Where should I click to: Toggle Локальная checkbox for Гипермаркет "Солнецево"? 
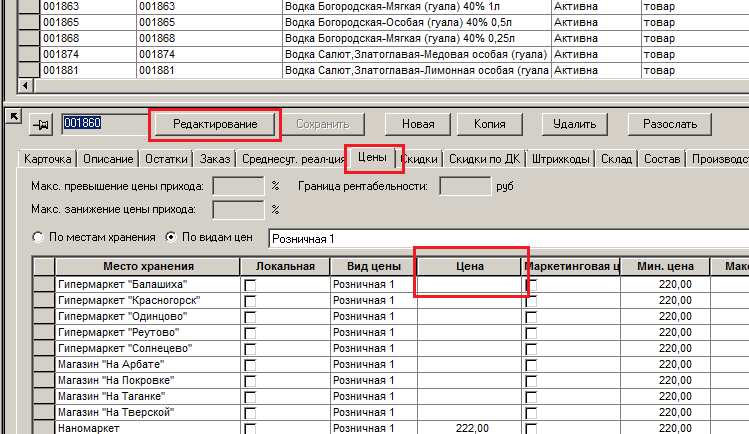tap(250, 349)
